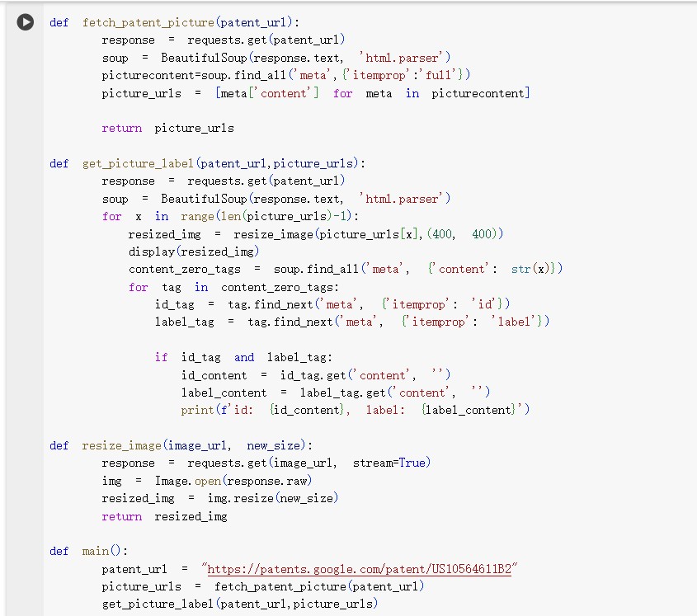Viewport: 697px width, 616px height.
Task: Click the resize_image function definition name
Action: (x=120, y=445)
